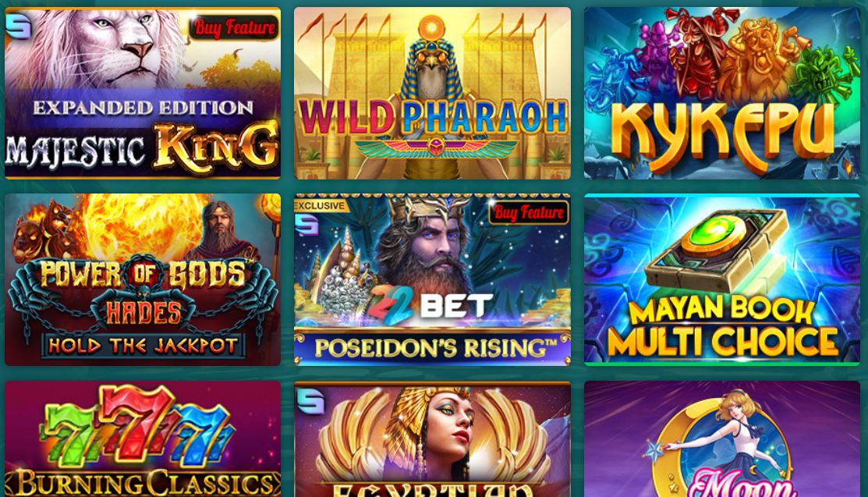The height and width of the screenshot is (497, 868).
Task: Open Mayan Book Multi Choice game
Action: [x=722, y=280]
